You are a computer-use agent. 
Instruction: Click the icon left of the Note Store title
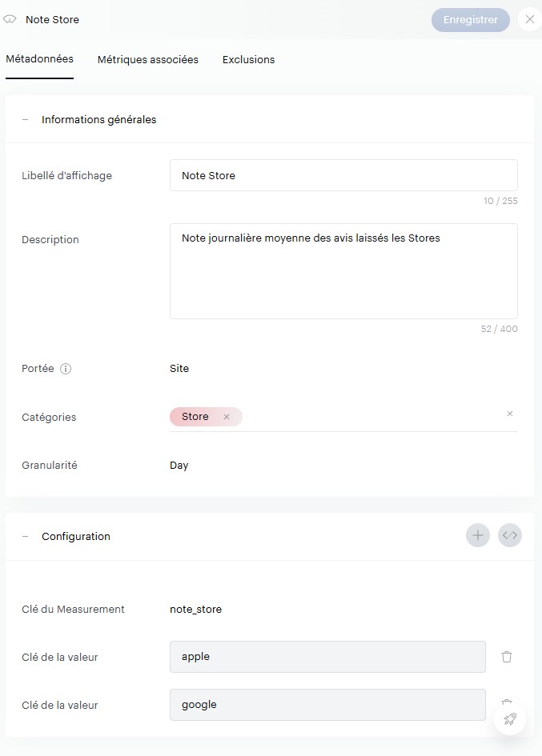tap(10, 19)
